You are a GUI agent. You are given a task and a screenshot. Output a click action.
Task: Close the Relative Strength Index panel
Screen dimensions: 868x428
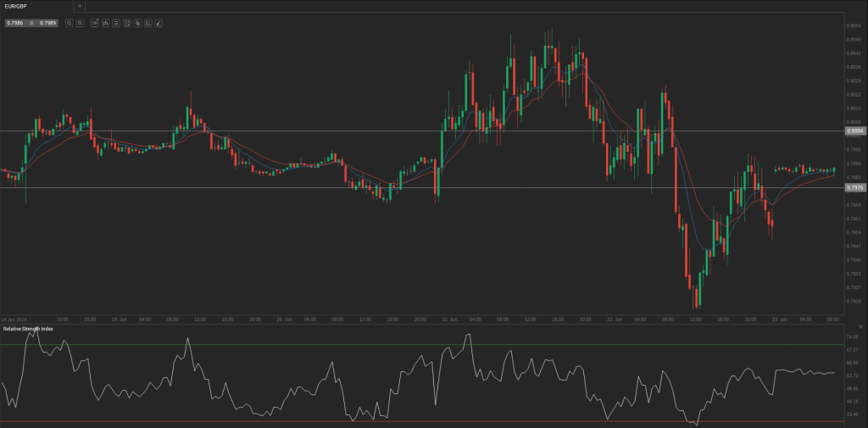pos(860,327)
